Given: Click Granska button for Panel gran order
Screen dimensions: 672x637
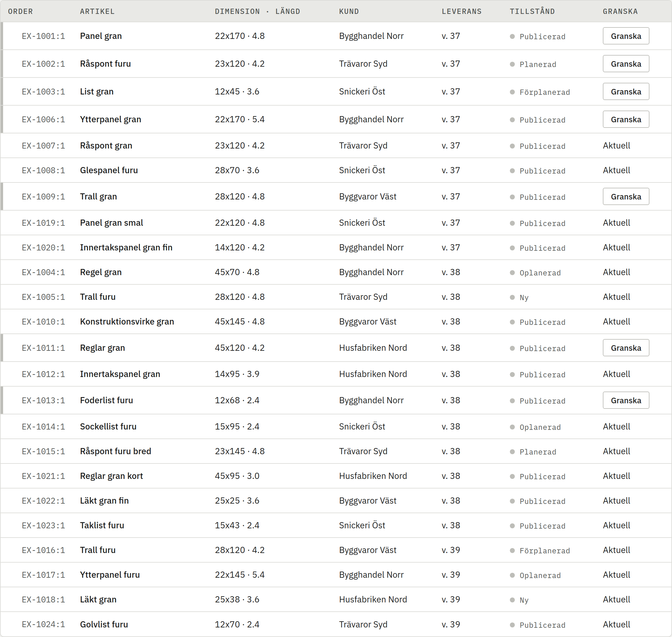Looking at the screenshot, I should point(626,36).
